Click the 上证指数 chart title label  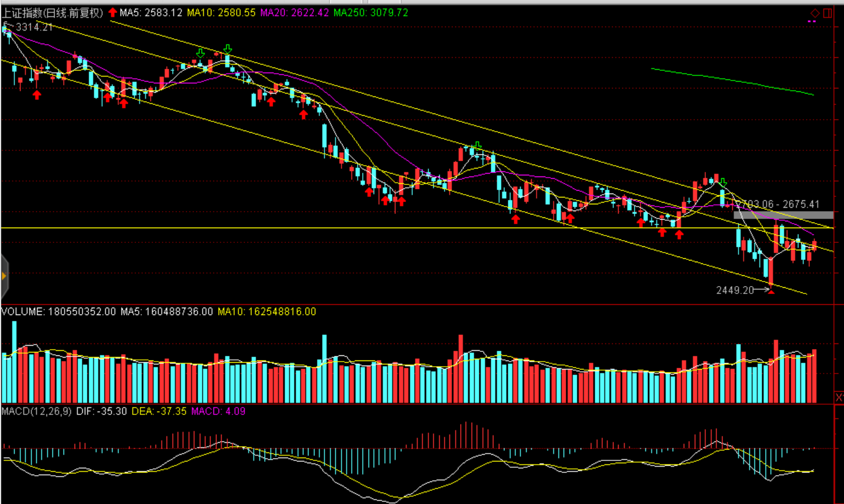pyautogui.click(x=52, y=12)
